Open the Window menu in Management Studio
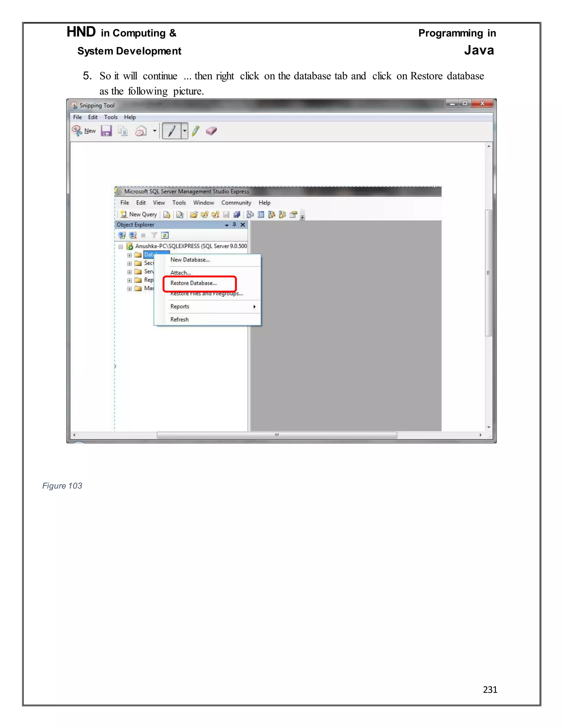The height and width of the screenshot is (728, 563). coord(203,203)
